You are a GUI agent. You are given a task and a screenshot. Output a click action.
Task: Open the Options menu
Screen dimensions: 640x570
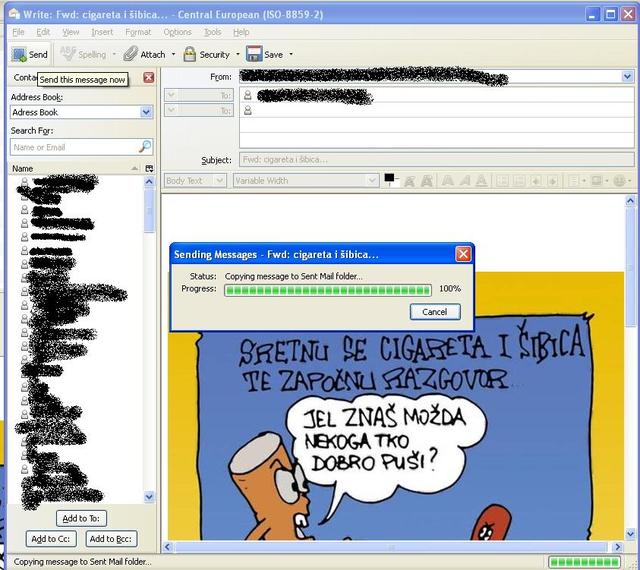click(x=178, y=32)
